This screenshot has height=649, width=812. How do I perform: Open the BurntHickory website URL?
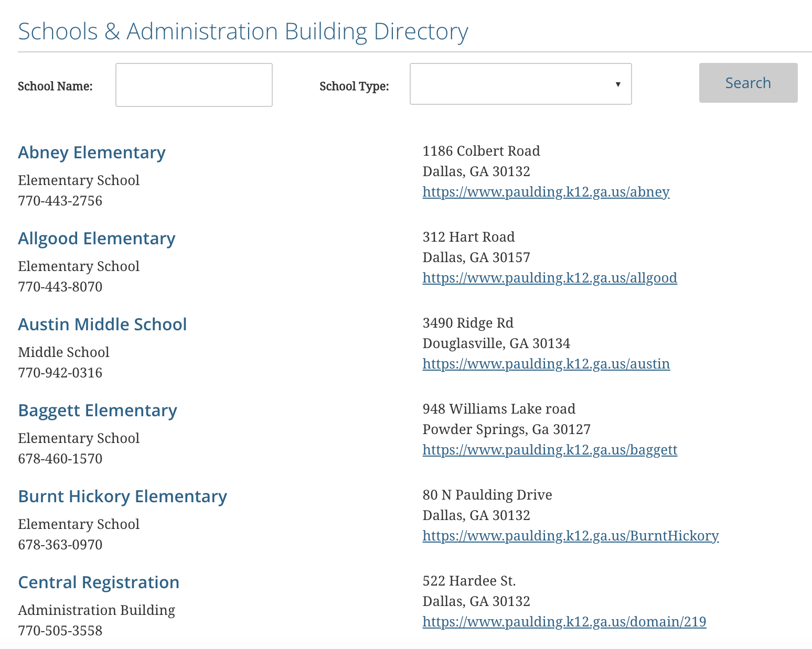pos(571,536)
